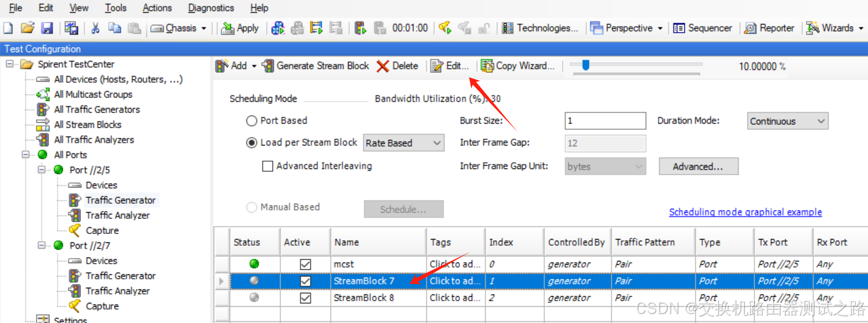Viewport: 868px width, 323px height.
Task: Click the Cut scissors icon
Action: (x=95, y=28)
